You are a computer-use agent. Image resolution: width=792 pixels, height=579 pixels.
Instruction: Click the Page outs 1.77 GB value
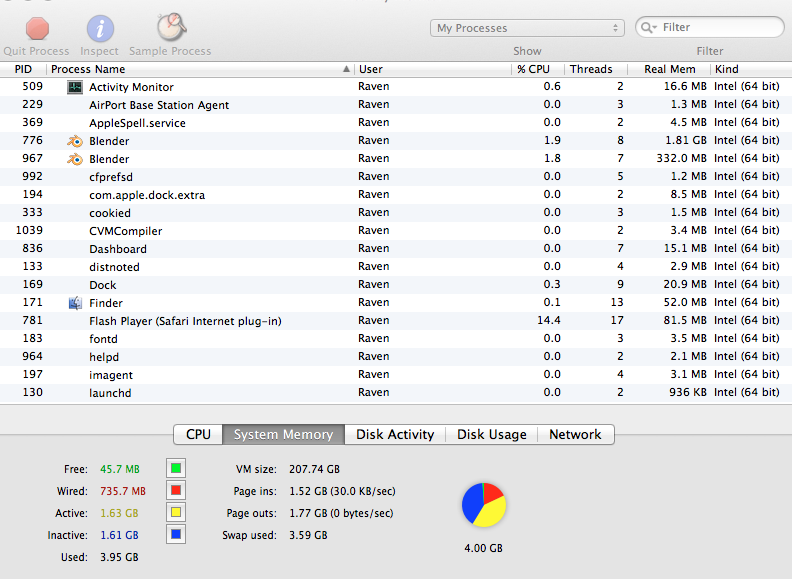coord(341,513)
